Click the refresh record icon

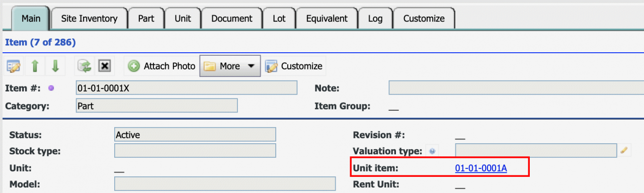tap(84, 66)
